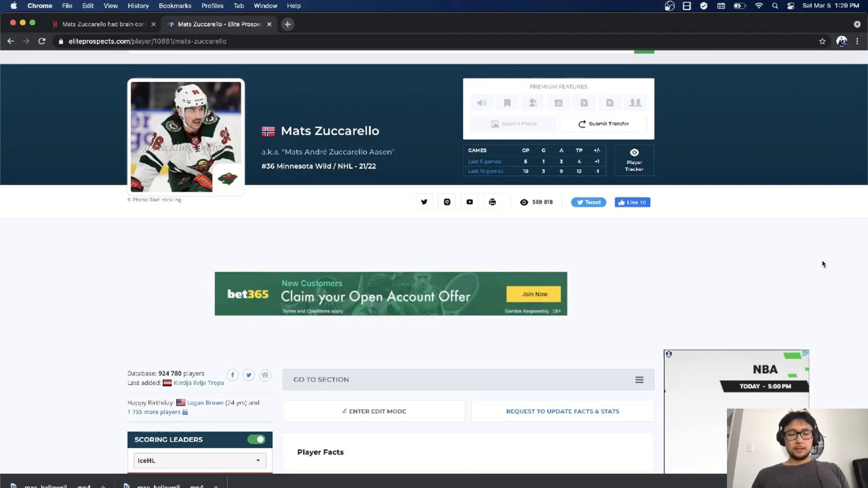Screen dimensions: 868x488
Task: Click the bookmark star in the address bar
Action: pos(822,41)
